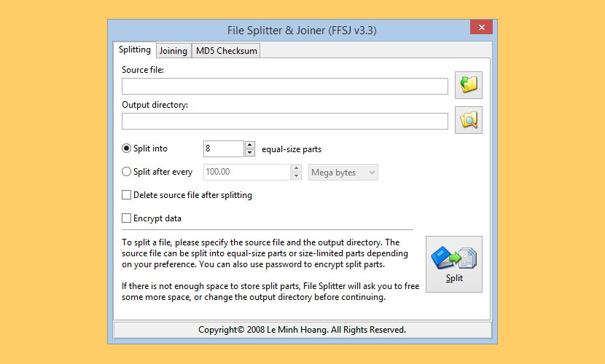Image resolution: width=605 pixels, height=364 pixels.
Task: Switch to the Joining tab
Action: [173, 51]
